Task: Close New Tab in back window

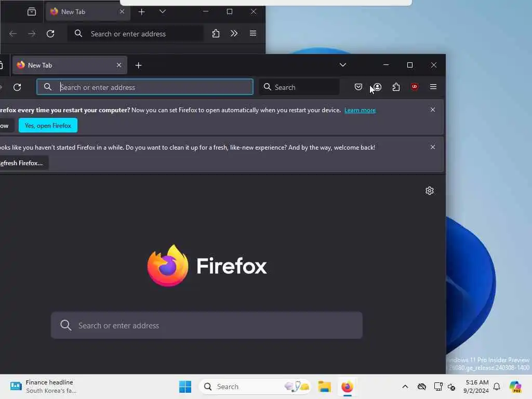Action: (x=122, y=11)
